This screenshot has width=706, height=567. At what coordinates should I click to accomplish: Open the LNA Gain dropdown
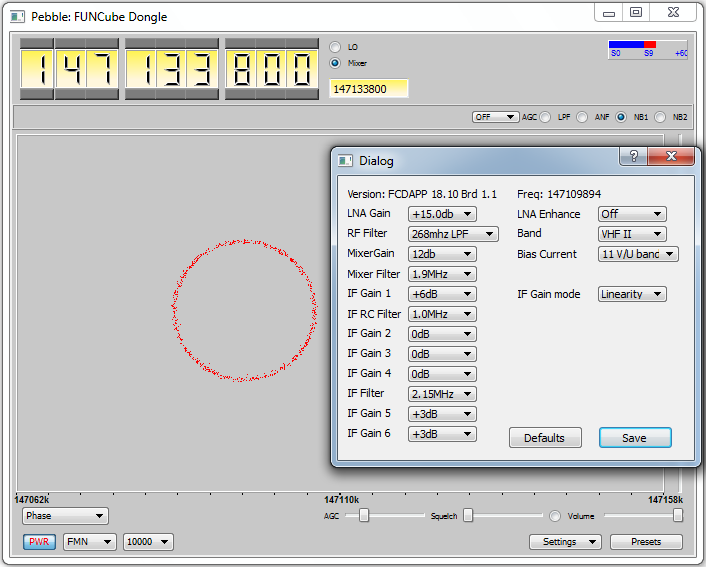pos(442,214)
